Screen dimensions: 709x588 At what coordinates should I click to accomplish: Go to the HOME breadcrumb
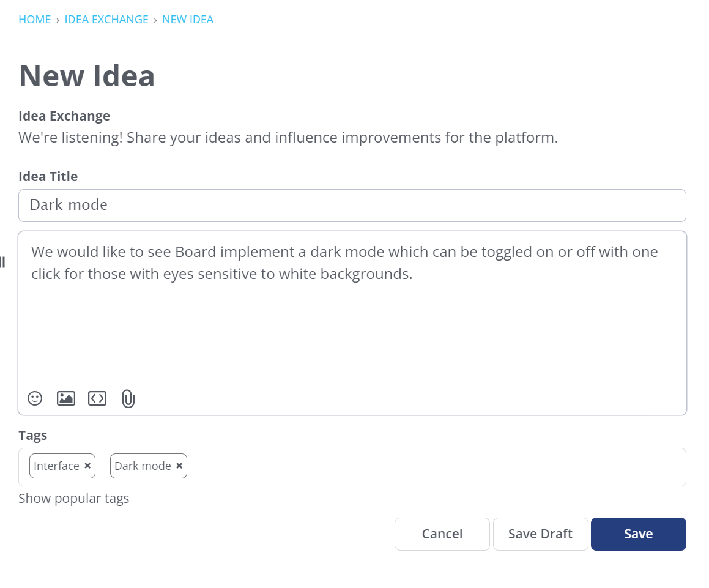[x=35, y=20]
